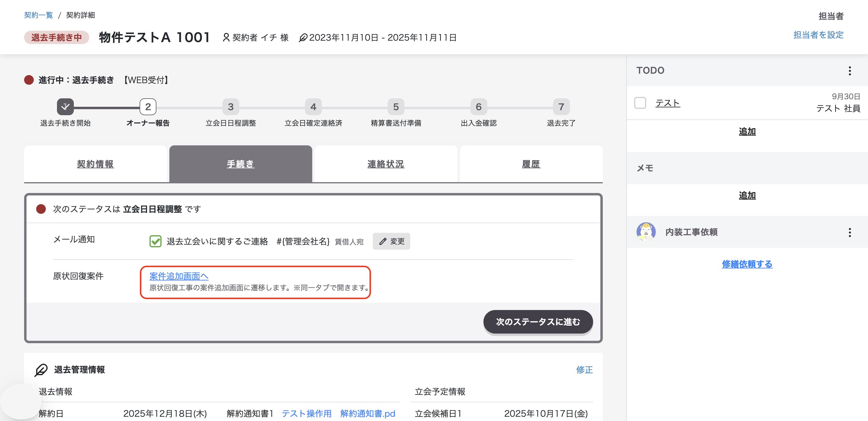Click the 9月30日 TODO due date
This screenshot has width=868, height=421.
tap(846, 97)
